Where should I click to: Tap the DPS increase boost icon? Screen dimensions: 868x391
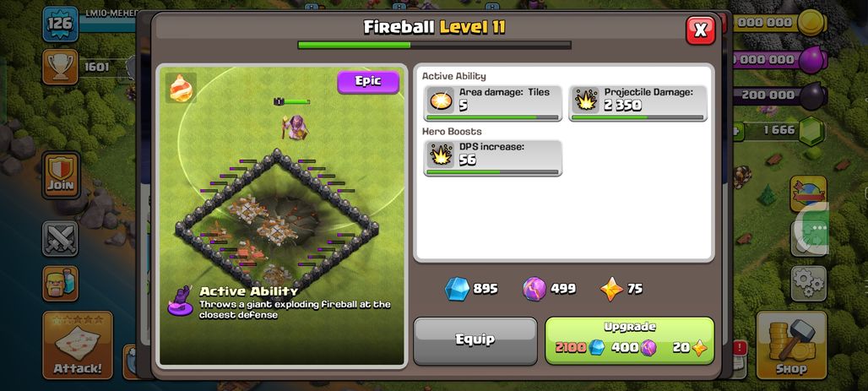click(x=442, y=155)
